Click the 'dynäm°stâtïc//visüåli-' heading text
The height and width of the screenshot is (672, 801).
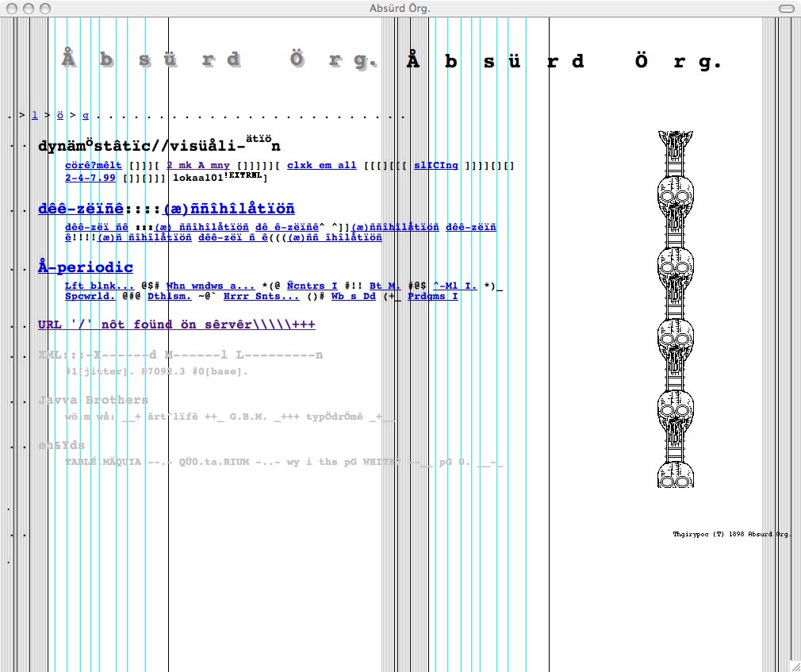pyautogui.click(x=141, y=146)
